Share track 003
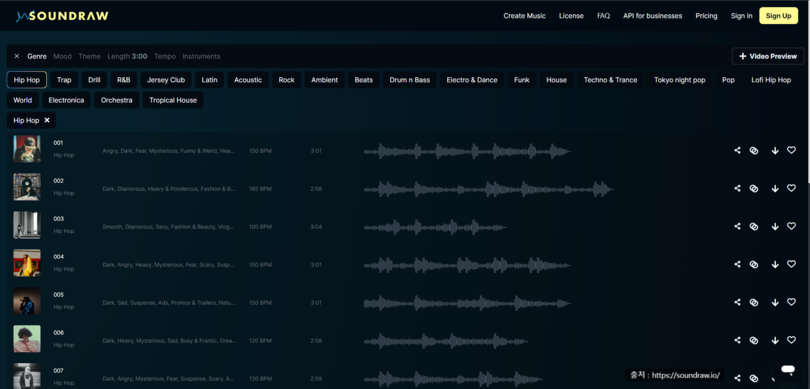810x389 pixels. click(x=737, y=226)
